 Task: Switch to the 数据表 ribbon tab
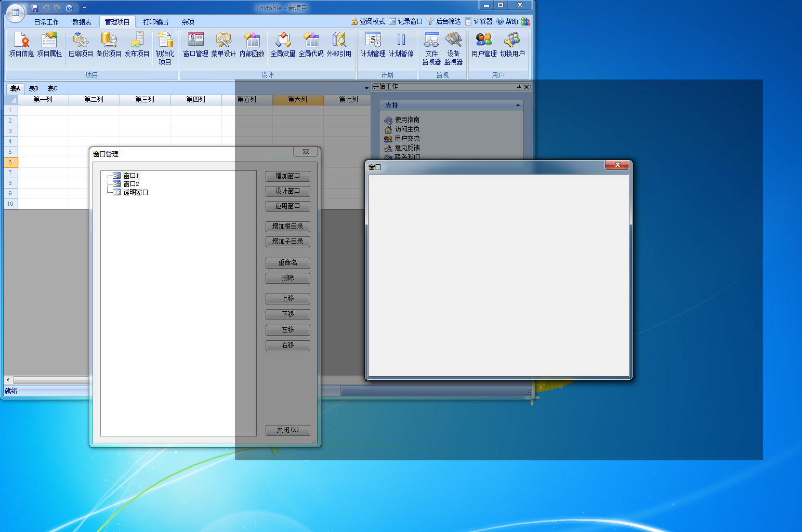coord(82,22)
